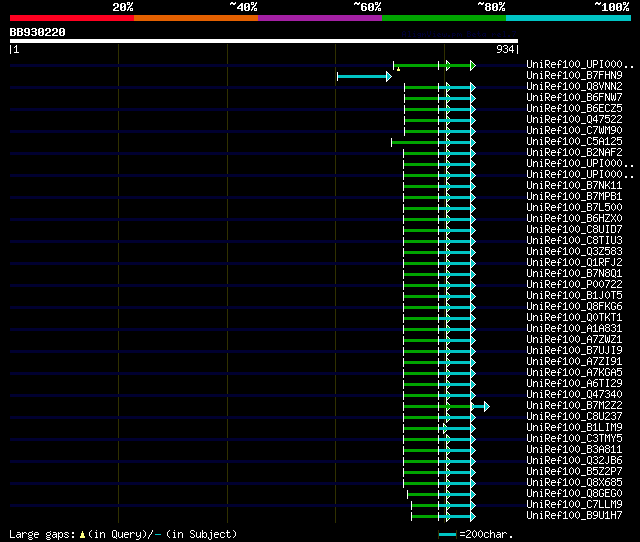Choose the UniRef100_C8TIU3 hit name
This screenshot has width=640, height=542.
click(574, 241)
